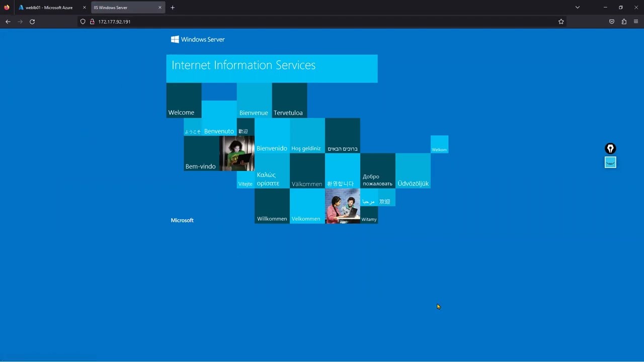Click the Hoş geldiniz tile

[307, 136]
